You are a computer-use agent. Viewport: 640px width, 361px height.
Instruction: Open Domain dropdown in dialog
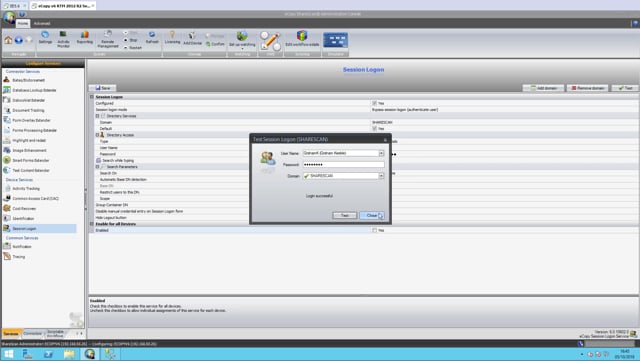coord(381,176)
